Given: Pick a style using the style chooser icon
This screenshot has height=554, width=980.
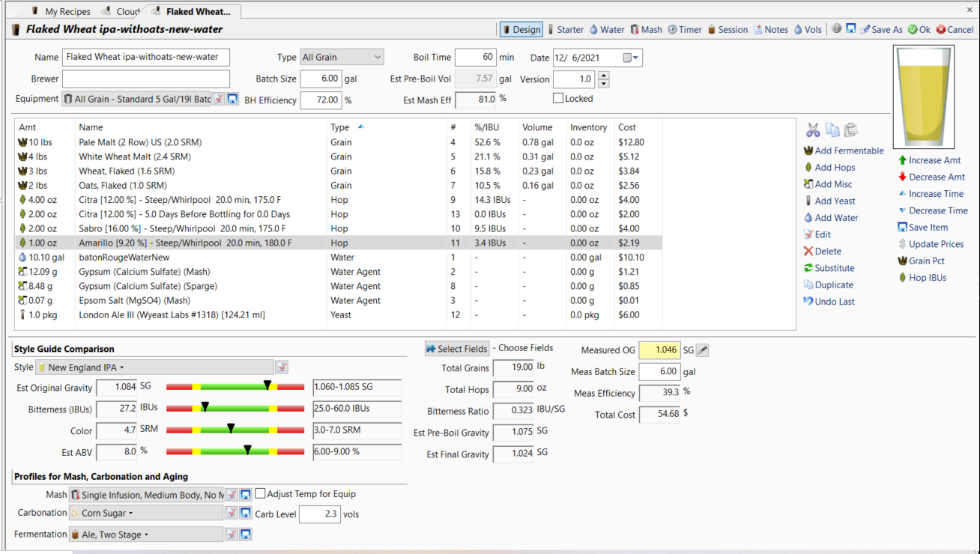Looking at the screenshot, I should coord(282,368).
